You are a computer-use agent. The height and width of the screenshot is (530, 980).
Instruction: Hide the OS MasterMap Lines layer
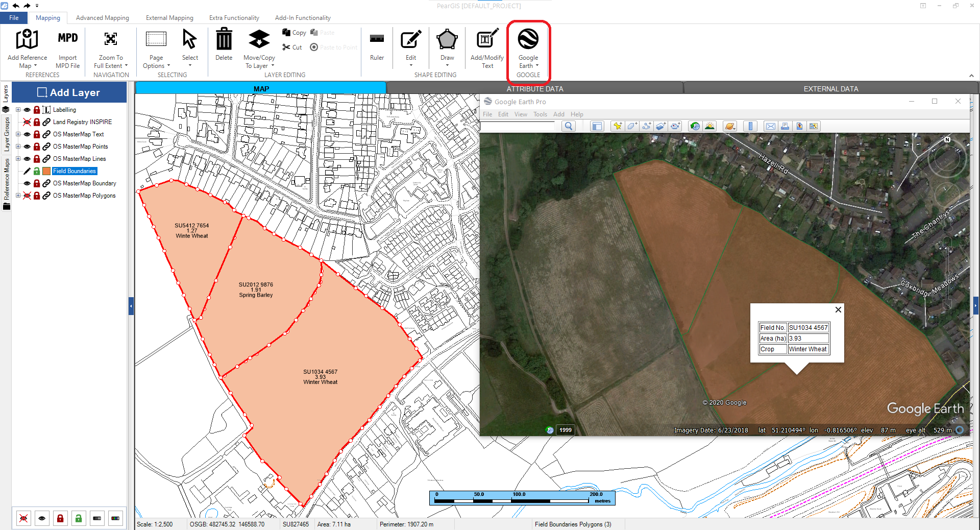pos(27,159)
